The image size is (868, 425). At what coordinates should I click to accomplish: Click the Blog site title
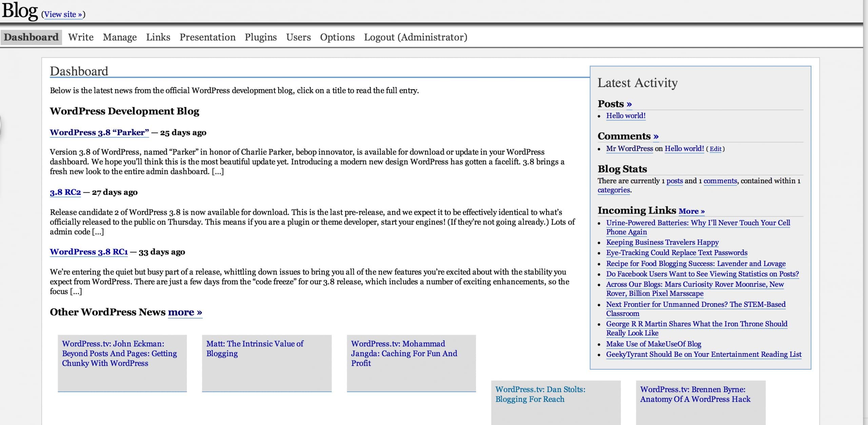click(x=20, y=11)
